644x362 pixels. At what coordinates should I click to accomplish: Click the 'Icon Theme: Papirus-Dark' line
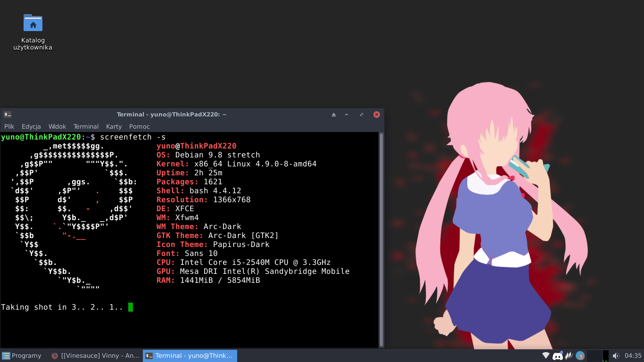coord(213,245)
